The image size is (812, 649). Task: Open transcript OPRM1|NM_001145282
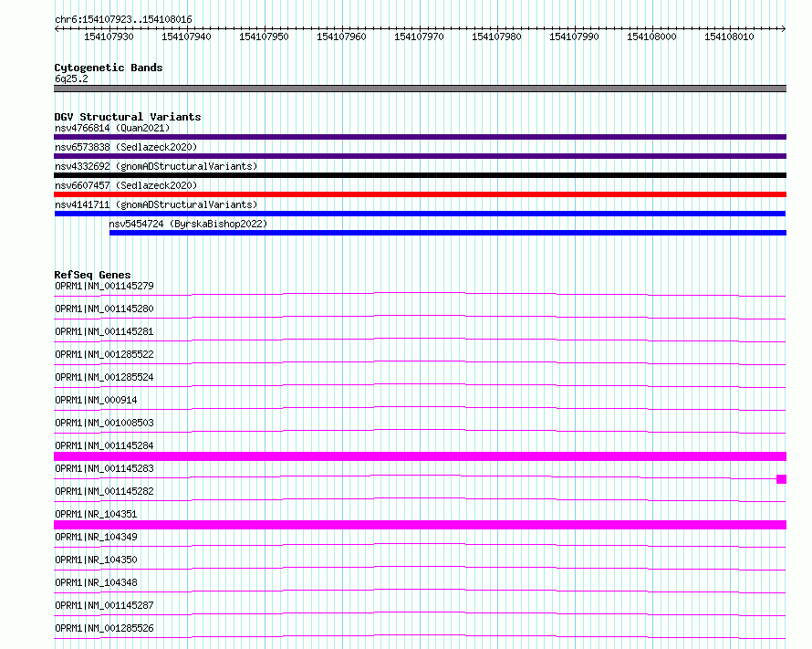pyautogui.click(x=104, y=491)
